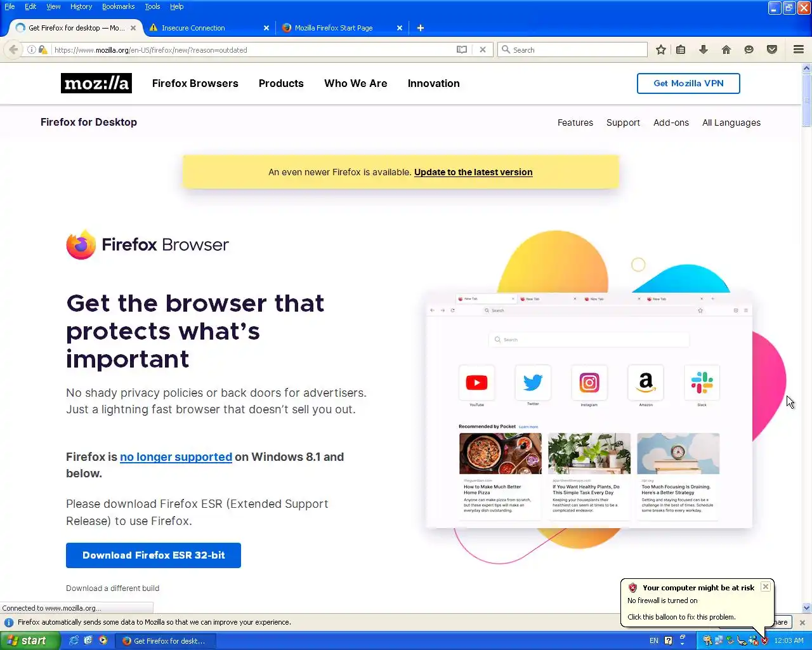Open the no longer supported link
Viewport: 812px width, 650px height.
coord(176,457)
